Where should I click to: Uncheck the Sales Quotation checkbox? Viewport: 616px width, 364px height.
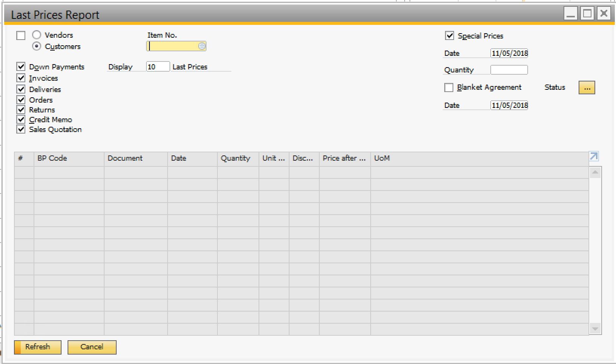(21, 129)
